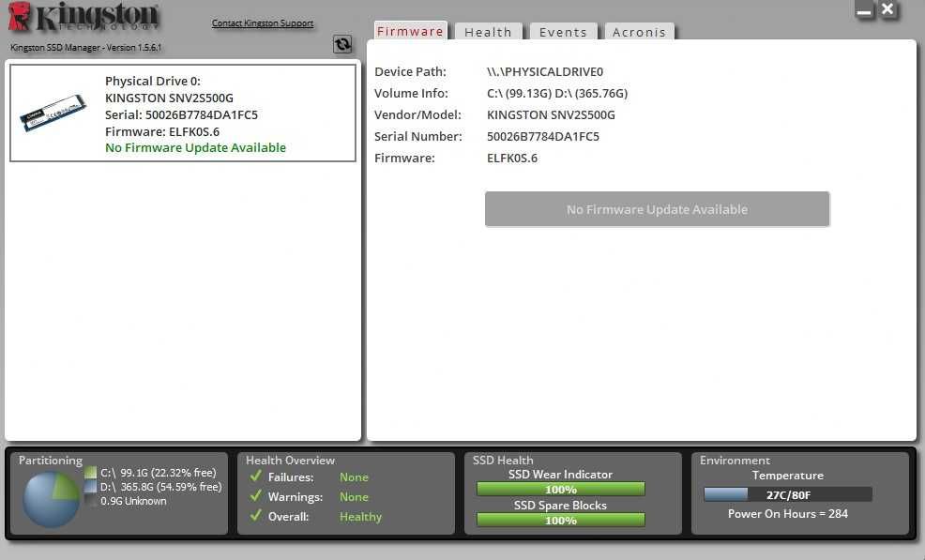This screenshot has width=925, height=560.
Task: Click the Kingston Technology logo
Action: click(x=83, y=17)
